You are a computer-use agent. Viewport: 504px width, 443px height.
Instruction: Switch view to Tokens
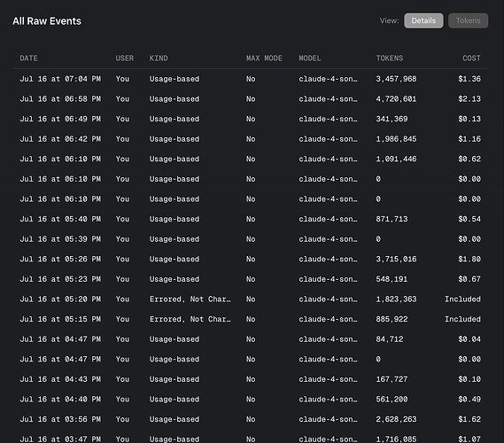tap(468, 20)
